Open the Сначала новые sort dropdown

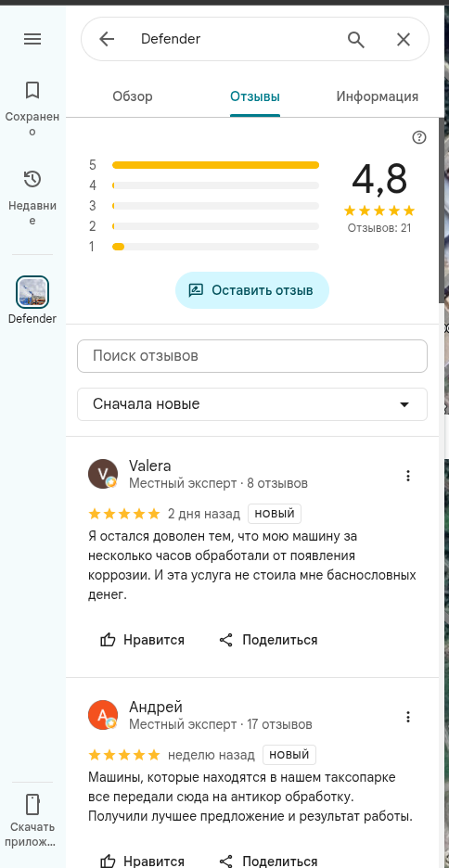click(252, 404)
